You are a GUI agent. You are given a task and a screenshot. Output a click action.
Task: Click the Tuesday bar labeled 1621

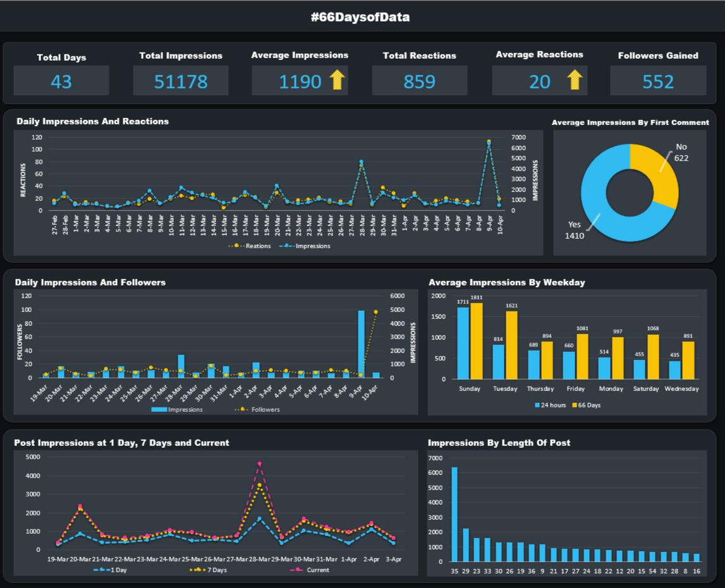click(512, 345)
